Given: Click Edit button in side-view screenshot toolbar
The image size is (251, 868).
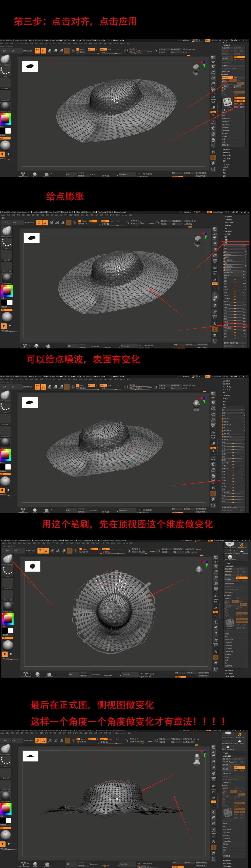Looking at the screenshot, I should click(37, 740).
